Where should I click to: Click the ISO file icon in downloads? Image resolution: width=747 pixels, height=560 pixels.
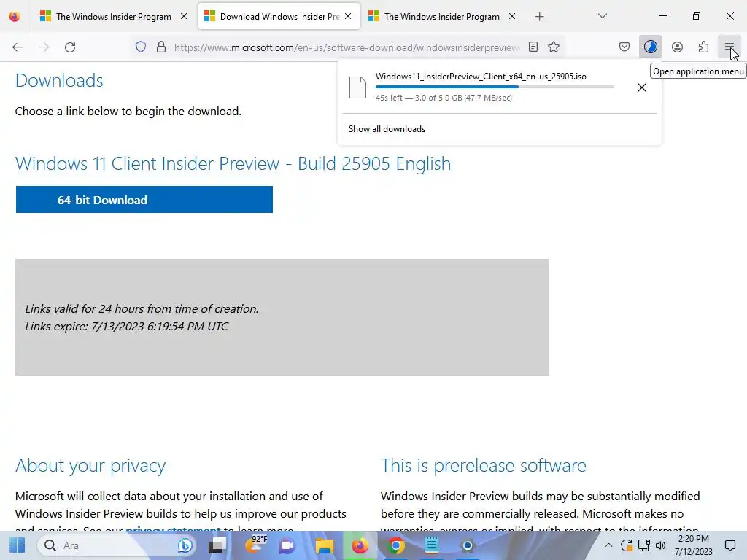point(357,87)
